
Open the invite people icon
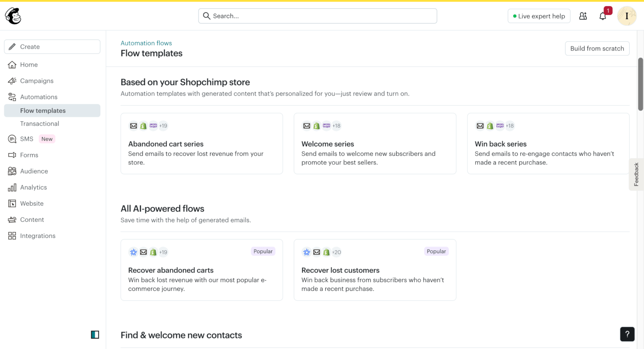583,16
